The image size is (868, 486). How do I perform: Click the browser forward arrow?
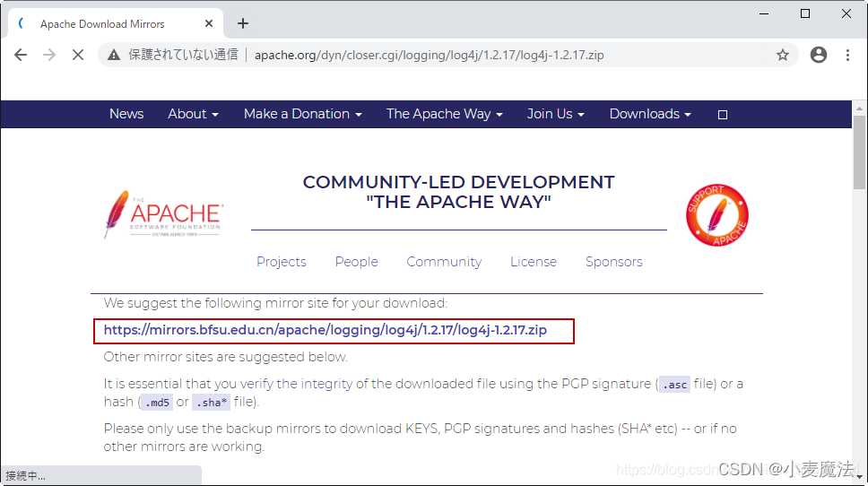click(x=49, y=55)
